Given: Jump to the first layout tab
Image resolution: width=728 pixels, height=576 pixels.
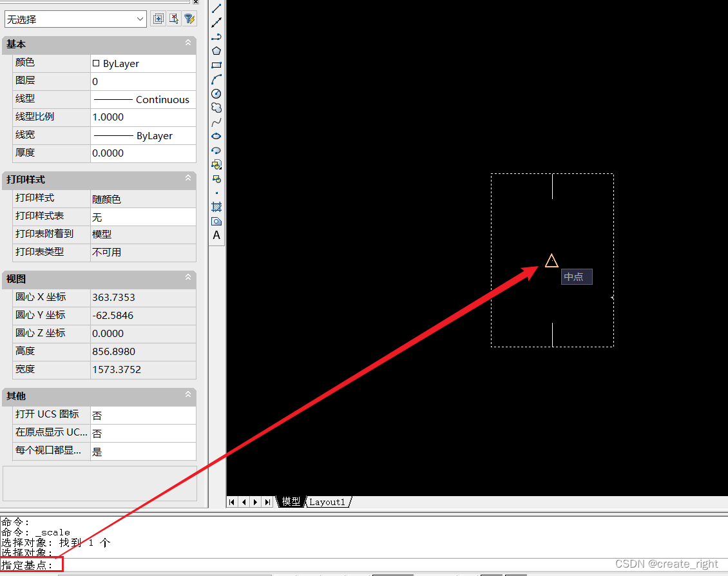Looking at the screenshot, I should 232,502.
